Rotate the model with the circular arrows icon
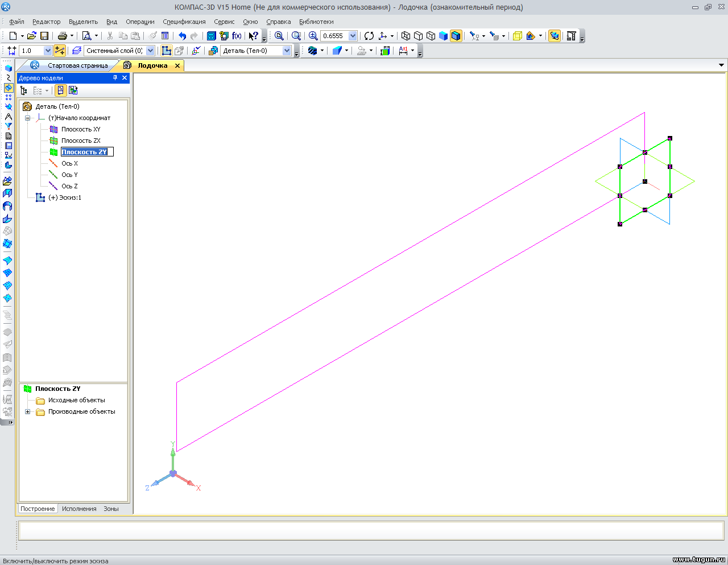 (369, 36)
